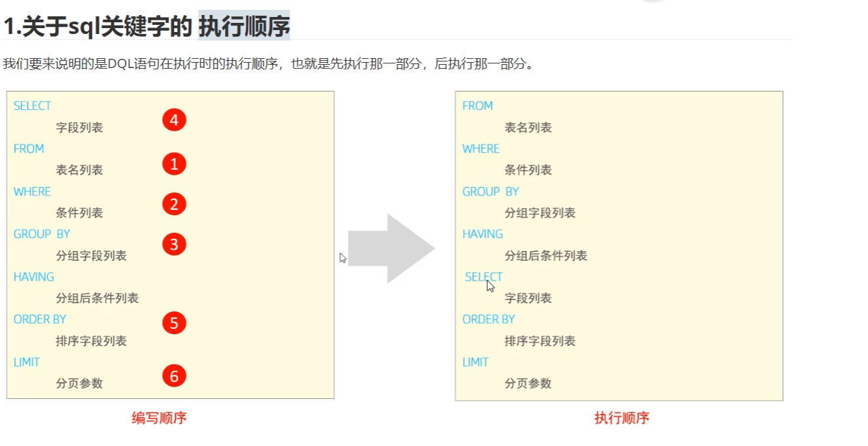Click the red circle numbered 4
Image resolution: width=868 pixels, height=446 pixels.
174,120
